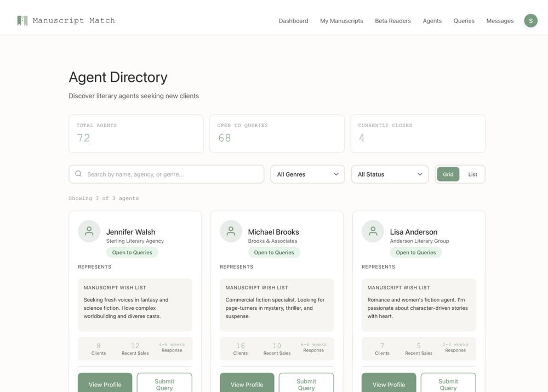
Task: Open the Beta Readers page
Action: 392,20
